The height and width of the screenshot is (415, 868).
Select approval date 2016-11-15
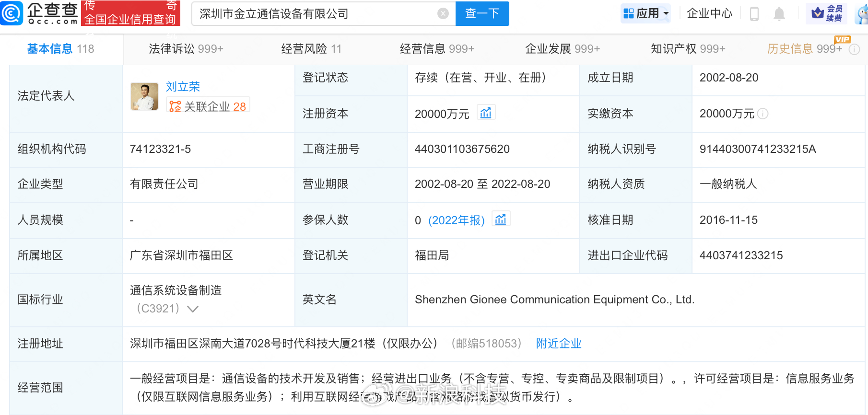pos(729,220)
